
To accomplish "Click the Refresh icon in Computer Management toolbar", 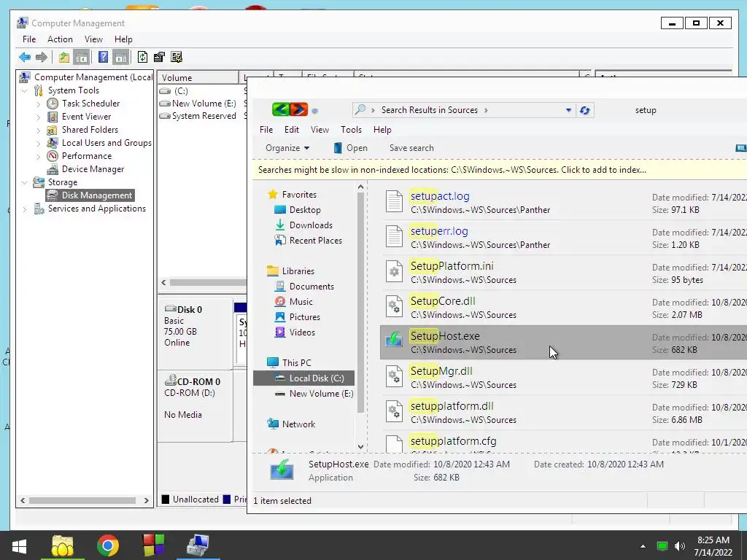I will (x=142, y=58).
